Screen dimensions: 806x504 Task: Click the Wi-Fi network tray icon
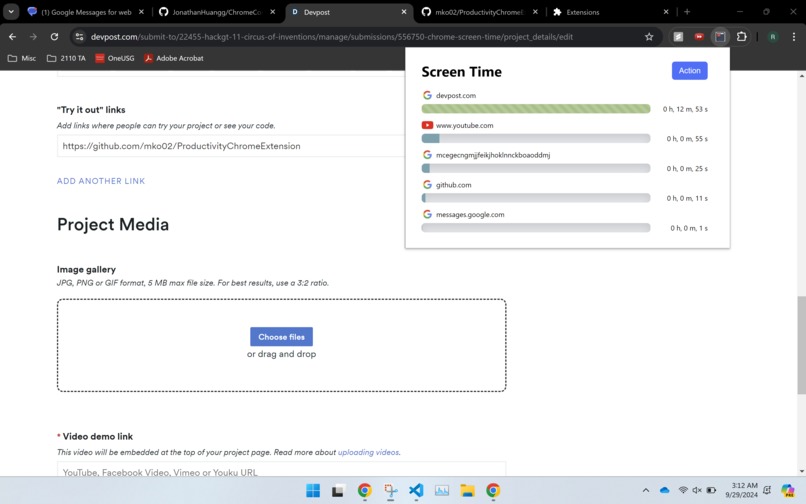click(x=683, y=490)
